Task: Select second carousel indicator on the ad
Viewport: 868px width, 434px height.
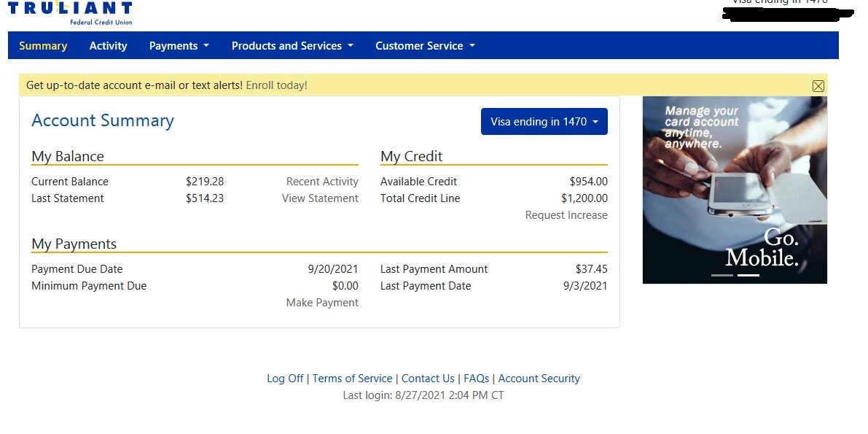Action: click(748, 275)
